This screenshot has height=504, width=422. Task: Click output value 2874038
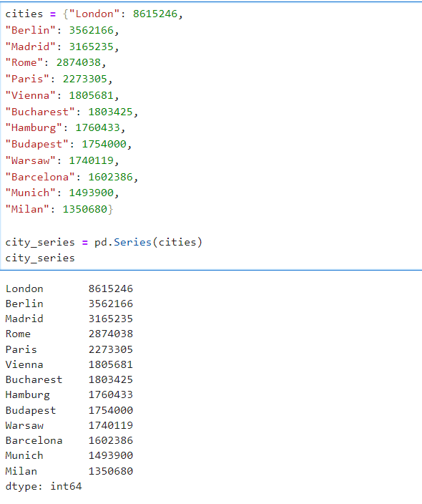pyautogui.click(x=111, y=334)
